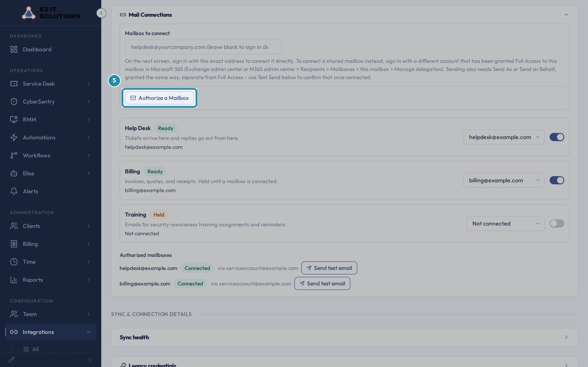
Task: Click the Elise robot icon
Action: (x=14, y=173)
